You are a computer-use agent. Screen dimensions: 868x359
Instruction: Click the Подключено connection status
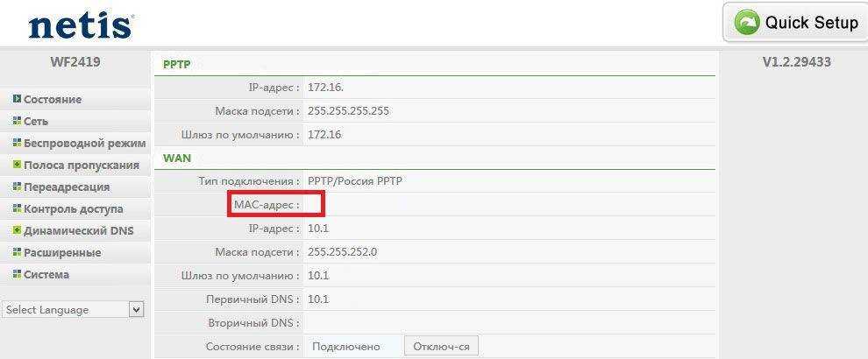pos(346,347)
